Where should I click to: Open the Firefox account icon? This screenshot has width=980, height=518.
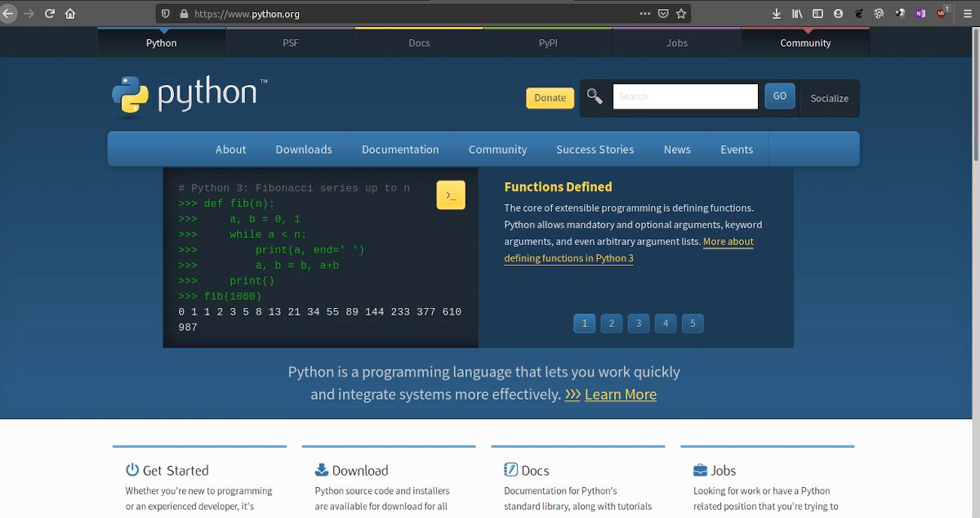pos(838,13)
